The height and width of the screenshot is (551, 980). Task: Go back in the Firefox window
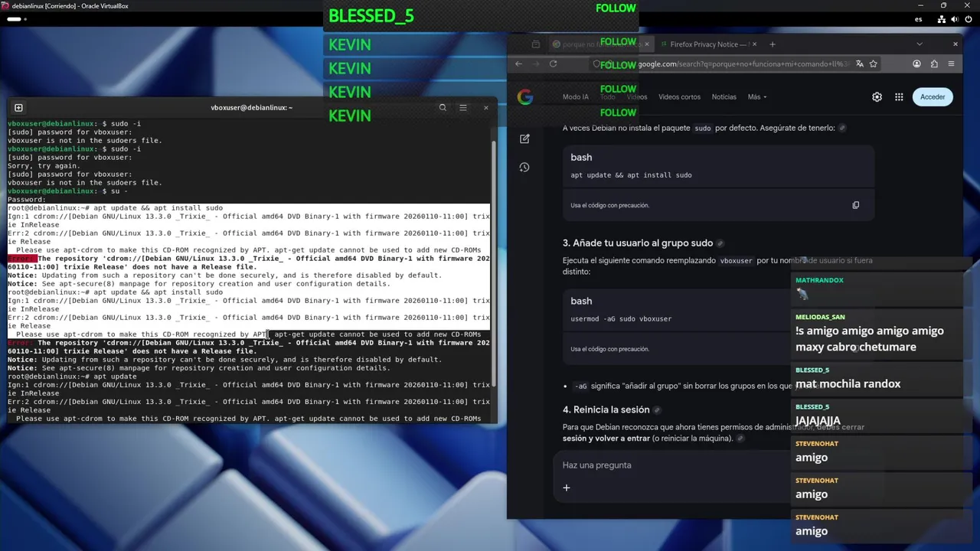tap(518, 64)
